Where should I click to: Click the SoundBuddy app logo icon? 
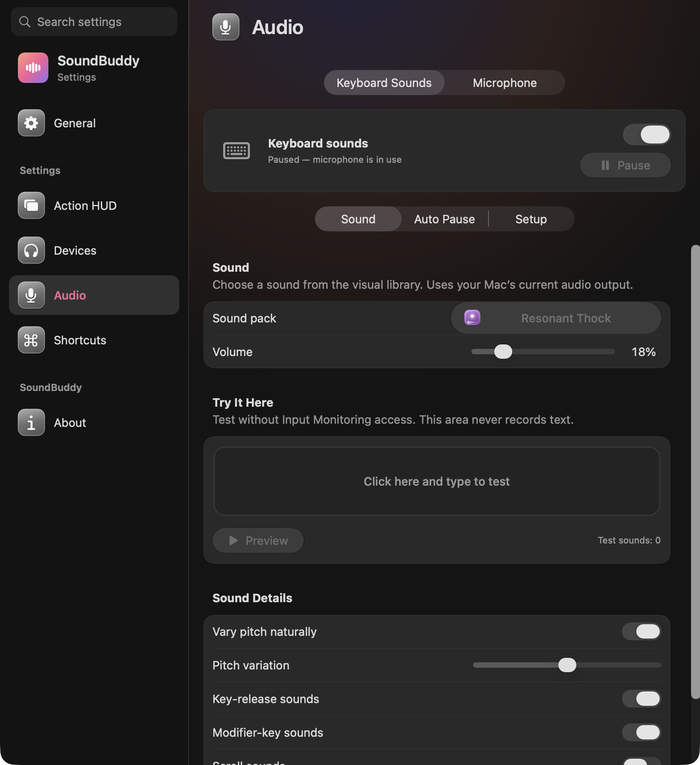33,68
